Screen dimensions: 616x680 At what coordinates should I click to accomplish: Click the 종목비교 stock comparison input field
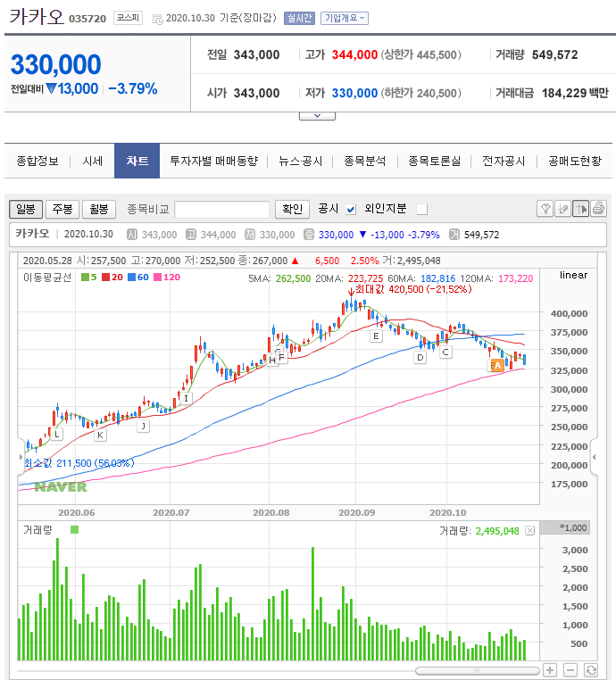221,210
